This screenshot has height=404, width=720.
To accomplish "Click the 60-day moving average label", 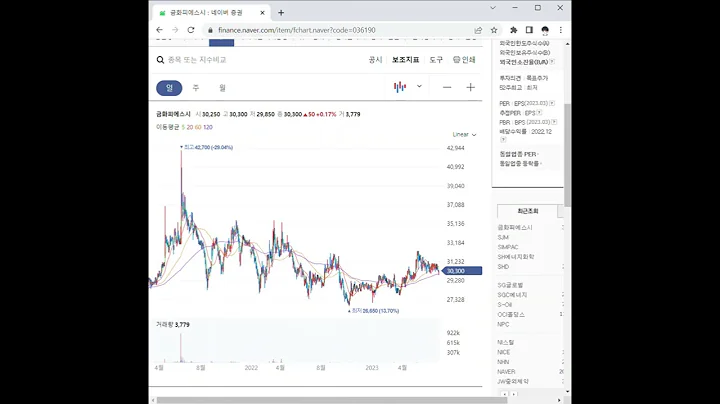I will (198, 127).
